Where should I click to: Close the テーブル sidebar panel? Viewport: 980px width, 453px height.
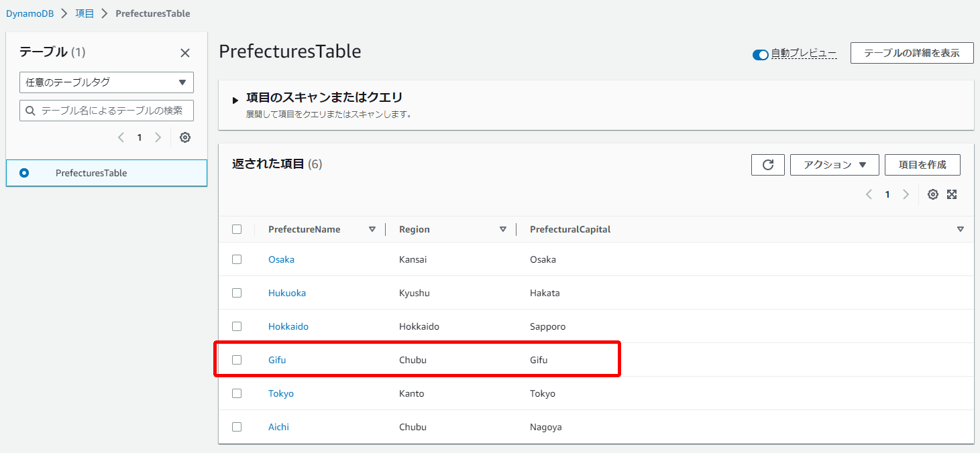click(x=185, y=52)
